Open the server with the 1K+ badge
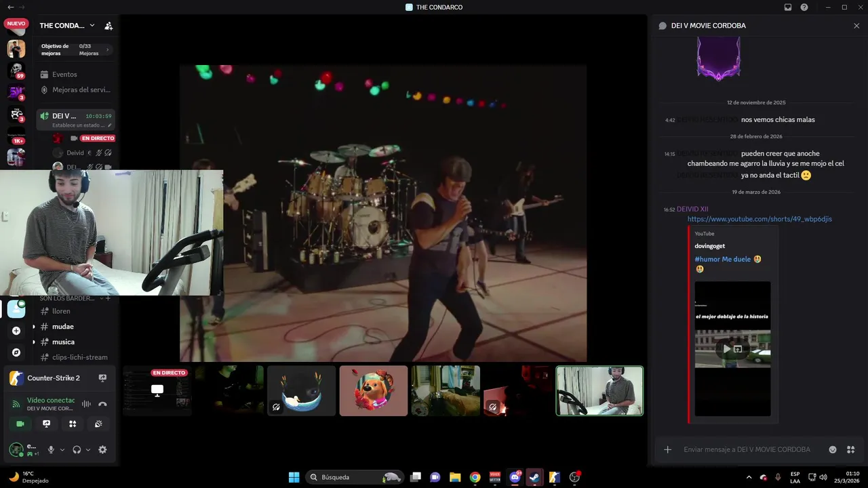This screenshot has width=868, height=488. [16, 136]
